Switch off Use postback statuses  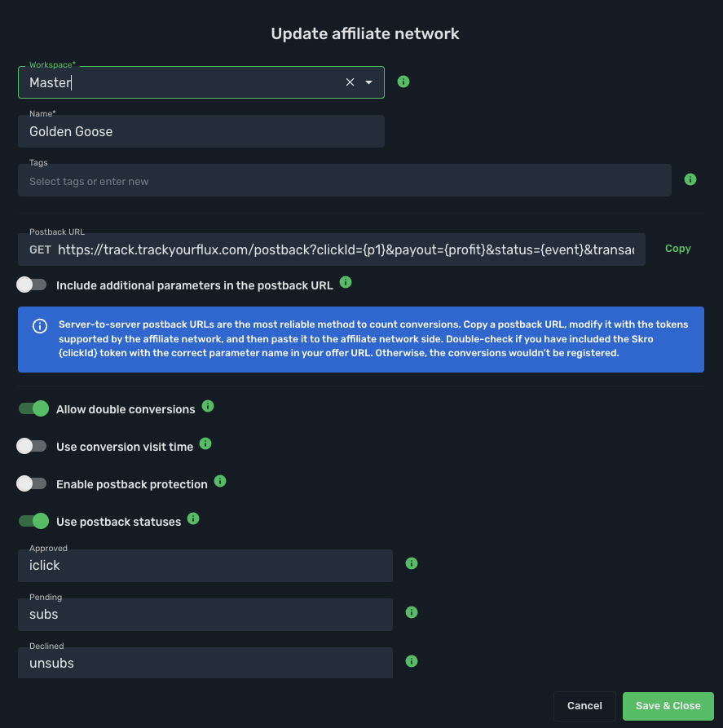33,521
